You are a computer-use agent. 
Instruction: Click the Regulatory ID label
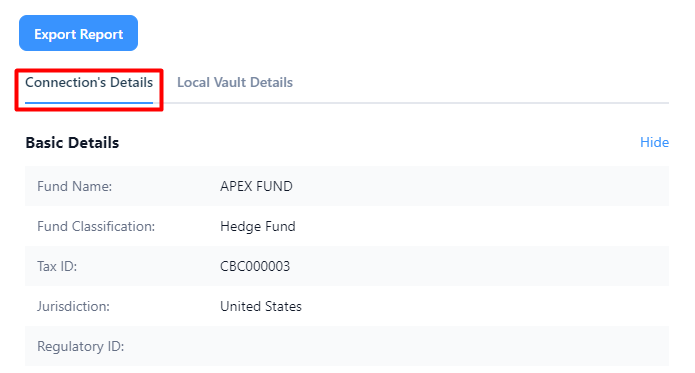coord(81,346)
